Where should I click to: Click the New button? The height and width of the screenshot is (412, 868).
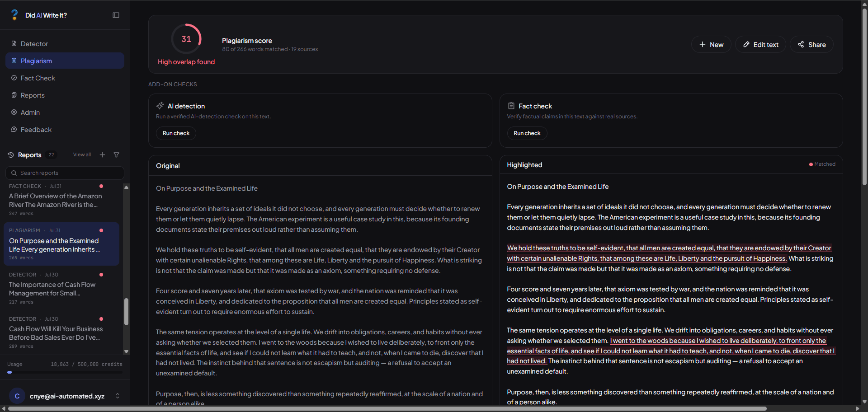(x=711, y=44)
